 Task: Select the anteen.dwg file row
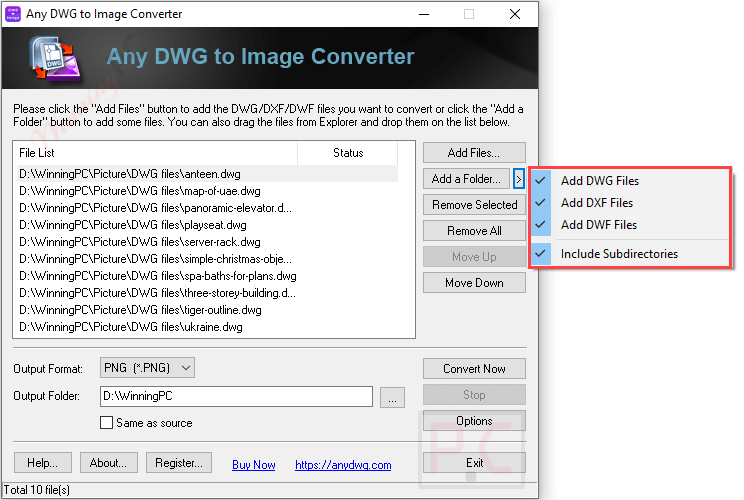click(x=207, y=174)
